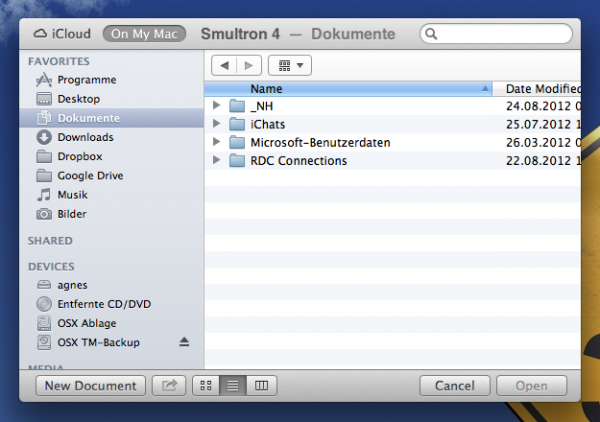Select the On My Mac tab
This screenshot has width=600, height=422.
pyautogui.click(x=145, y=33)
